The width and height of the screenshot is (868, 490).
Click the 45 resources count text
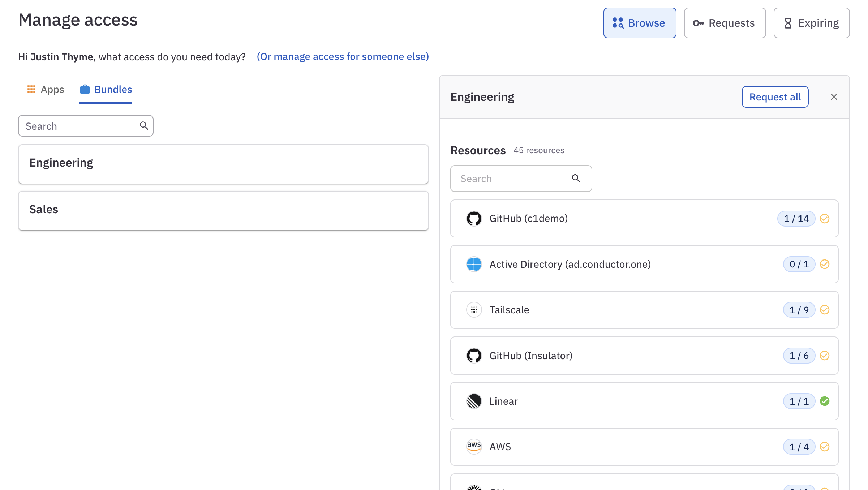coord(539,150)
